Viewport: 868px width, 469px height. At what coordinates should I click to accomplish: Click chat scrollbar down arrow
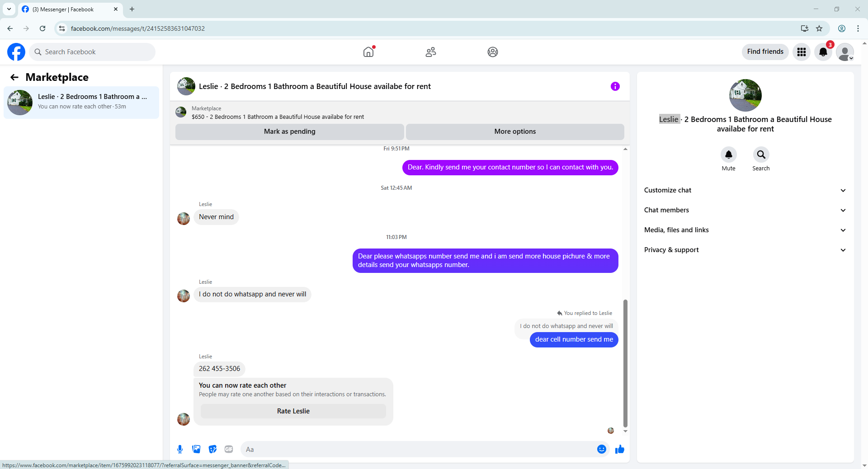(x=625, y=431)
